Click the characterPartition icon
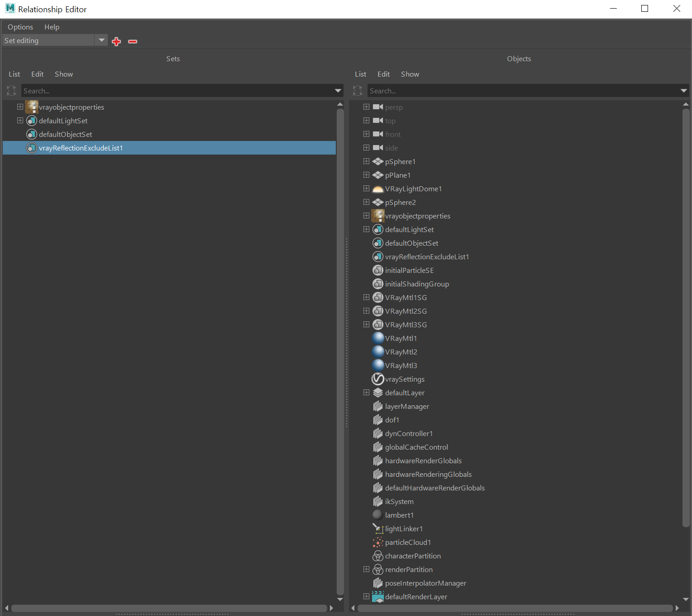Viewport: 692px width, 616px height. pos(378,556)
